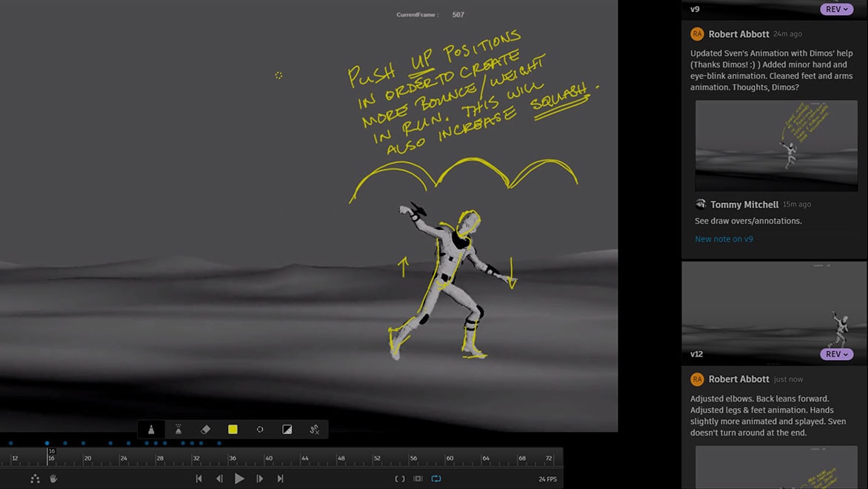Toggle the filmstrip view icon
The width and height of the screenshot is (868, 489).
pos(418,479)
